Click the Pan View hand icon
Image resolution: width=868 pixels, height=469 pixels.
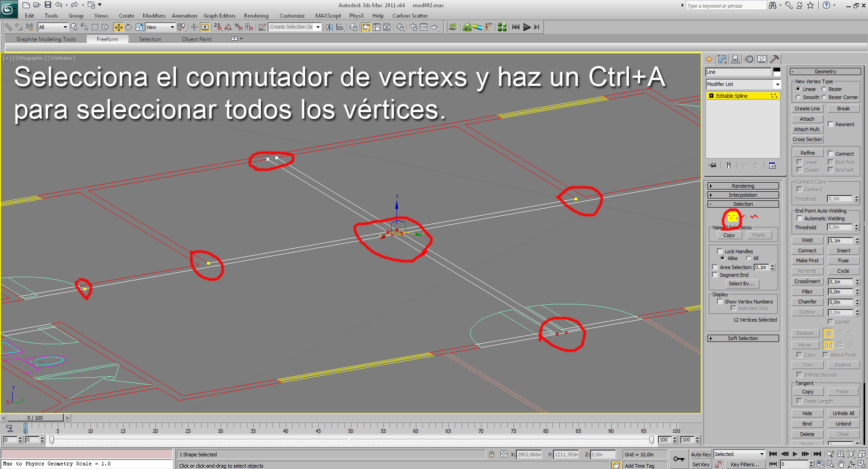coord(841,464)
